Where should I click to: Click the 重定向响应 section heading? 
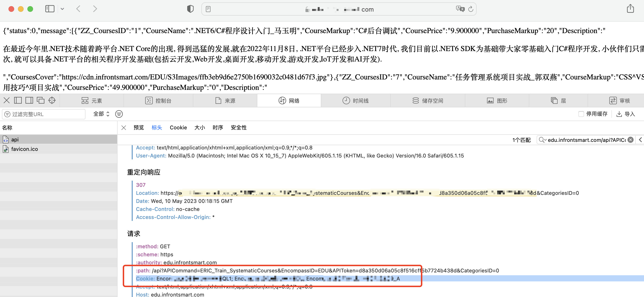coord(144,172)
